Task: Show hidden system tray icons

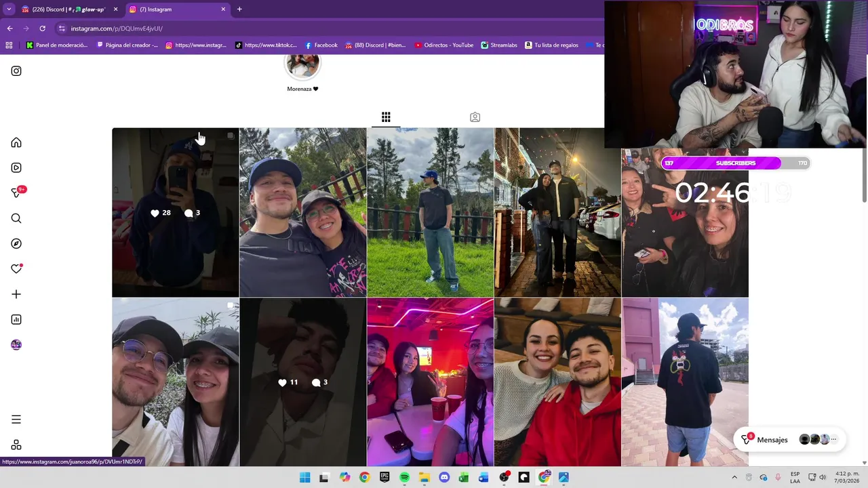Action: point(734,477)
